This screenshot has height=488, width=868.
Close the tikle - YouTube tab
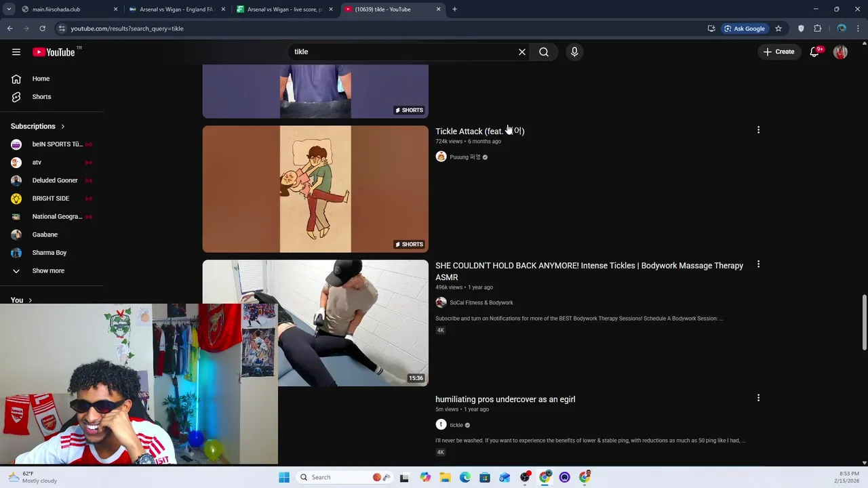pyautogui.click(x=438, y=9)
